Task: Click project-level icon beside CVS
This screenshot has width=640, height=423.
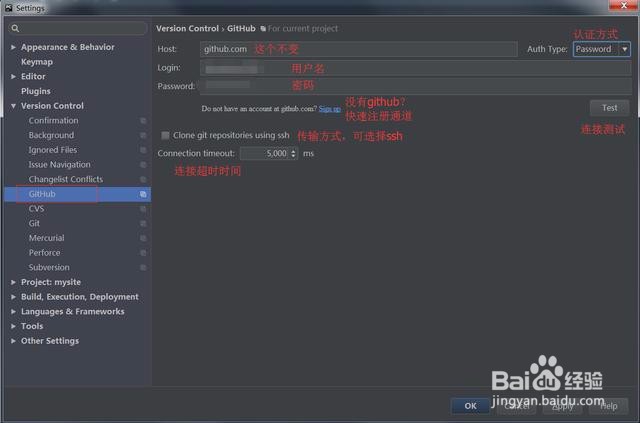Action: (143, 209)
